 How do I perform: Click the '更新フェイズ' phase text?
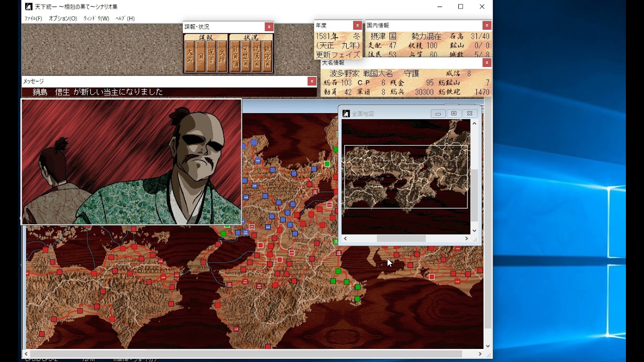point(338,54)
